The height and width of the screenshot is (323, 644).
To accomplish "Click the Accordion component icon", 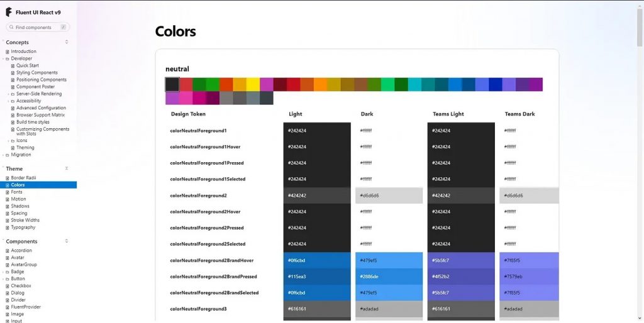I will (8, 251).
